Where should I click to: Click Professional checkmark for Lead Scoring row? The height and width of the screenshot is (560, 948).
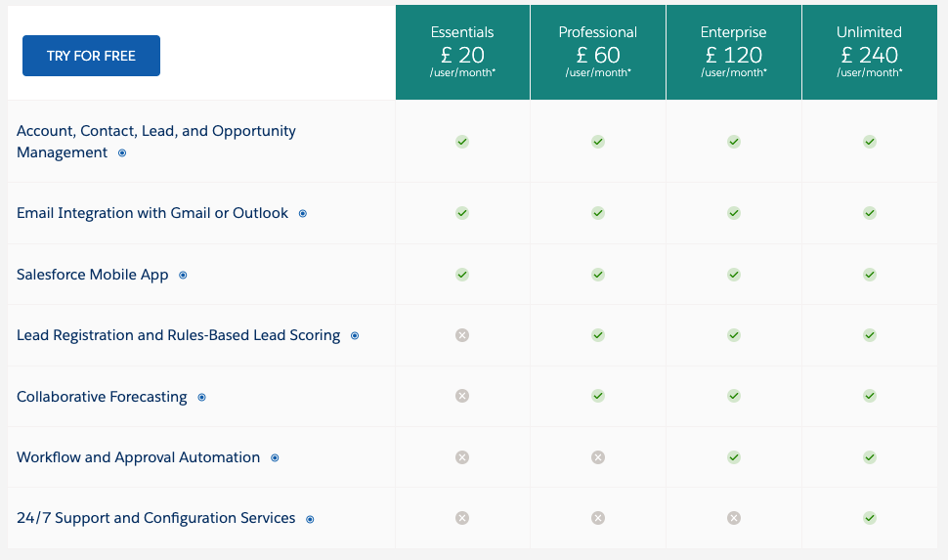click(x=598, y=335)
